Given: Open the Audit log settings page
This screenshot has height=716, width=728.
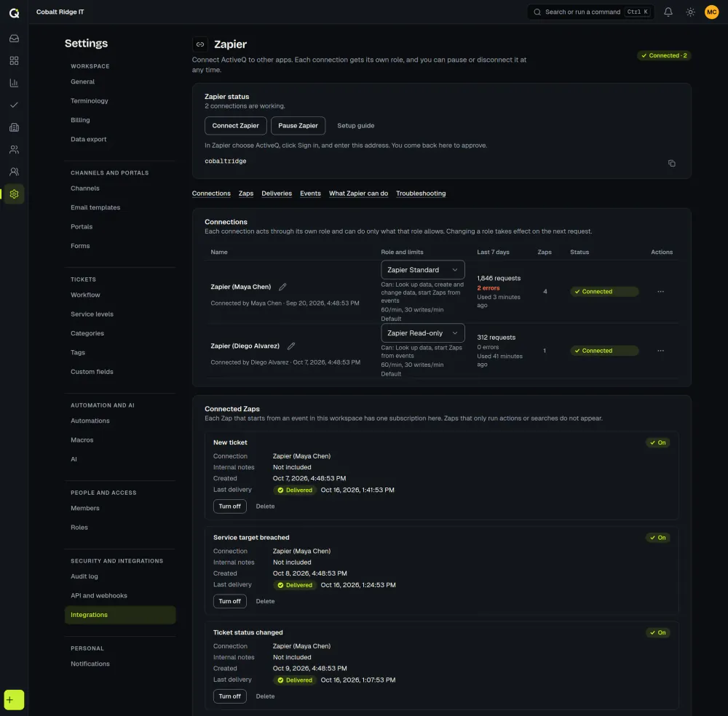Looking at the screenshot, I should [84, 577].
